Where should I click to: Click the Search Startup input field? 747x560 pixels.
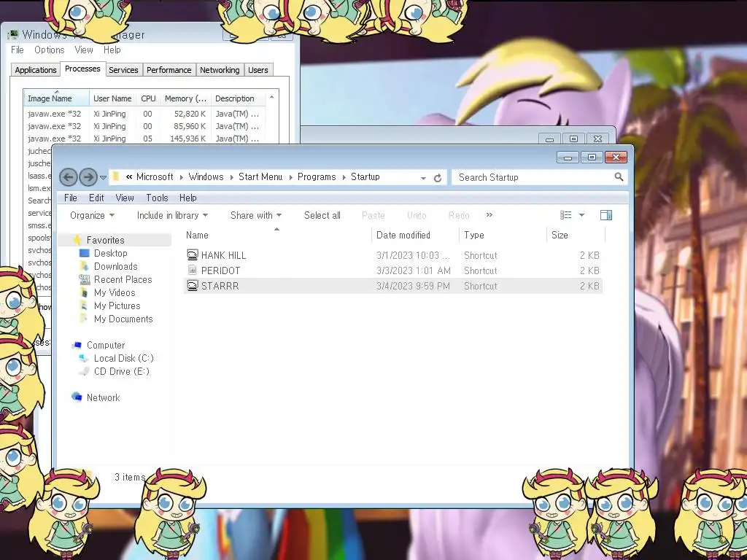tap(533, 178)
